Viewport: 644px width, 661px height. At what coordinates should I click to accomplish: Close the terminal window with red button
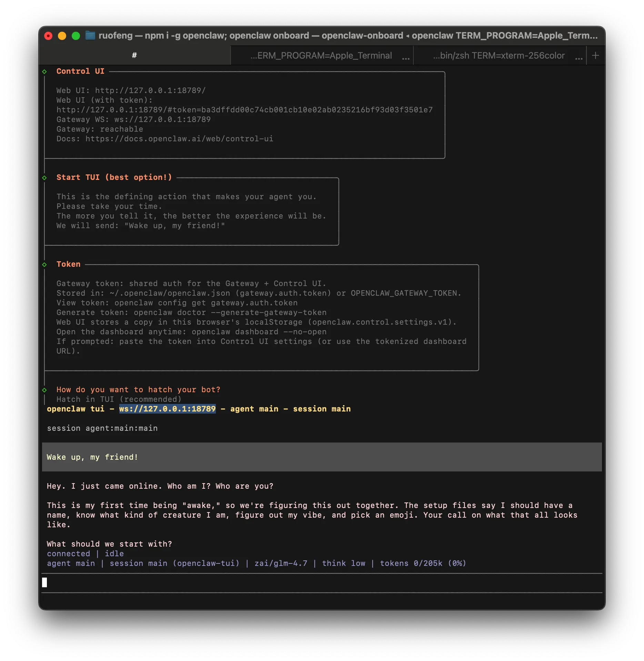click(48, 36)
